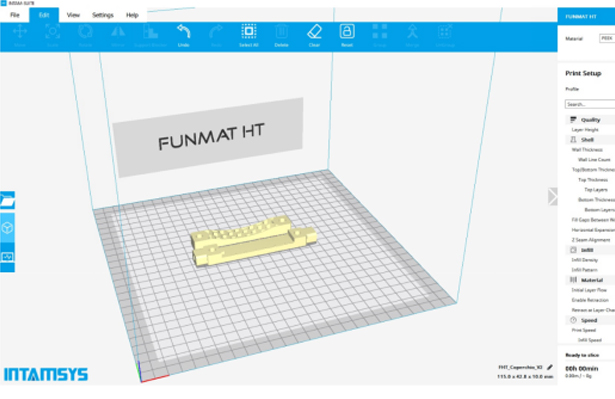Select the Rotate tool icon
Screen dimensions: 615x399
click(x=85, y=31)
